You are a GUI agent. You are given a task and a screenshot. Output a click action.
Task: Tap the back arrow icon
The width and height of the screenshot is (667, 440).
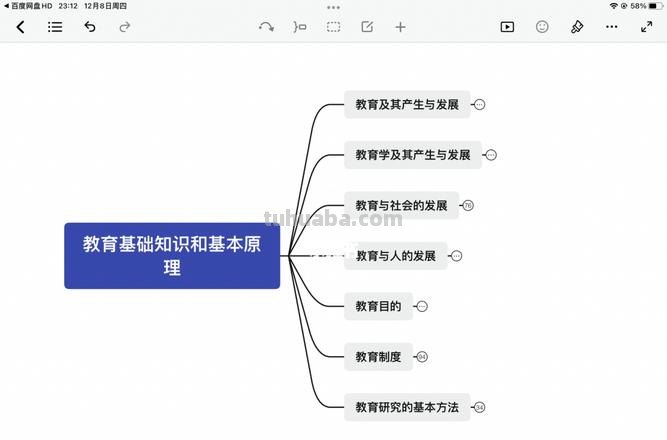click(x=20, y=27)
